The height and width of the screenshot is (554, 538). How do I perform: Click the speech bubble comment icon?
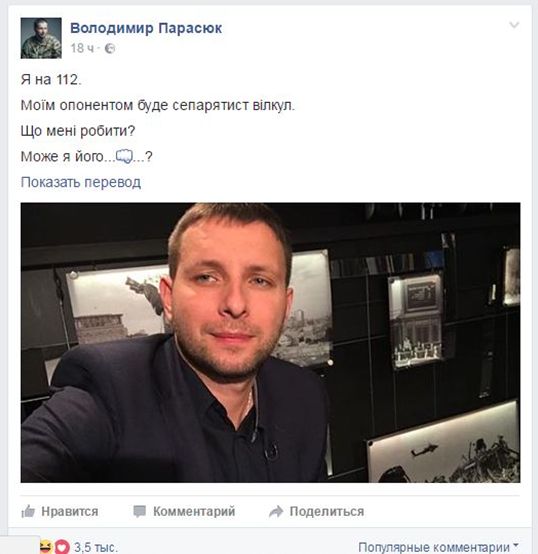(x=139, y=511)
